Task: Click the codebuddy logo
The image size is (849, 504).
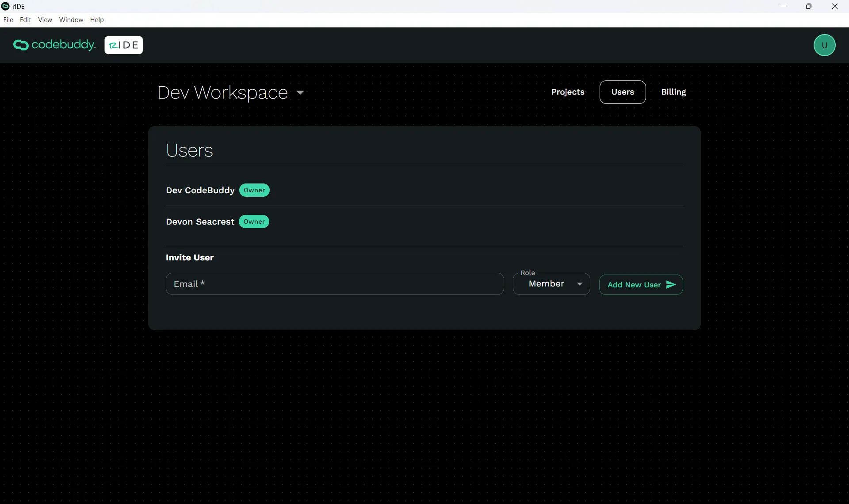Action: point(54,45)
